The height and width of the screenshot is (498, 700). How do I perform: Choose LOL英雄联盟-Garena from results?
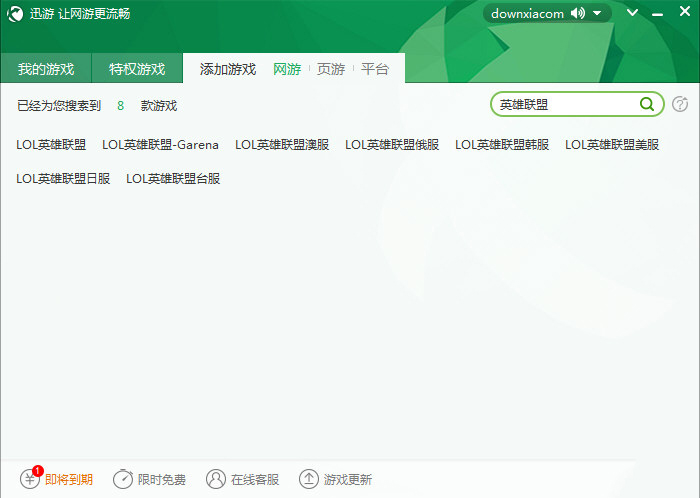[x=160, y=144]
